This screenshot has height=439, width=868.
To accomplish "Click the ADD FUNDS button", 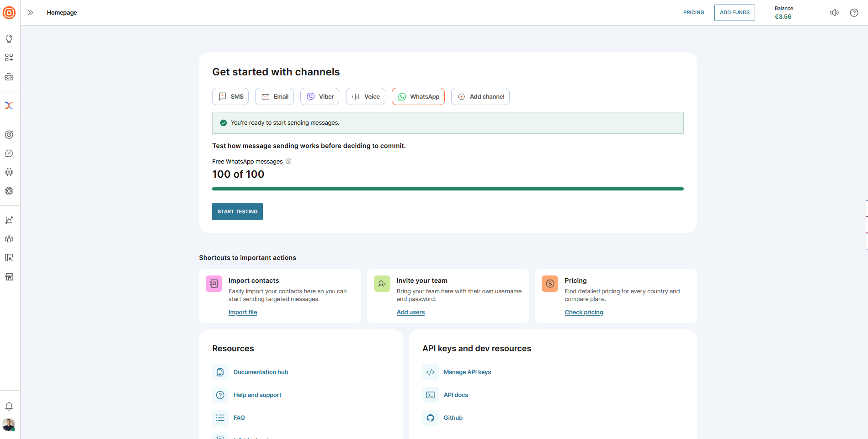I will [734, 13].
